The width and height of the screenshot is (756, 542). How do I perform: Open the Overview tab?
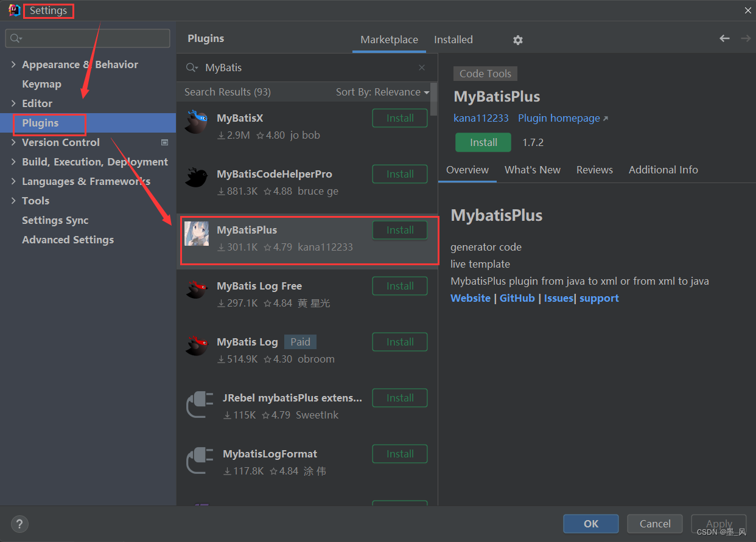point(467,170)
